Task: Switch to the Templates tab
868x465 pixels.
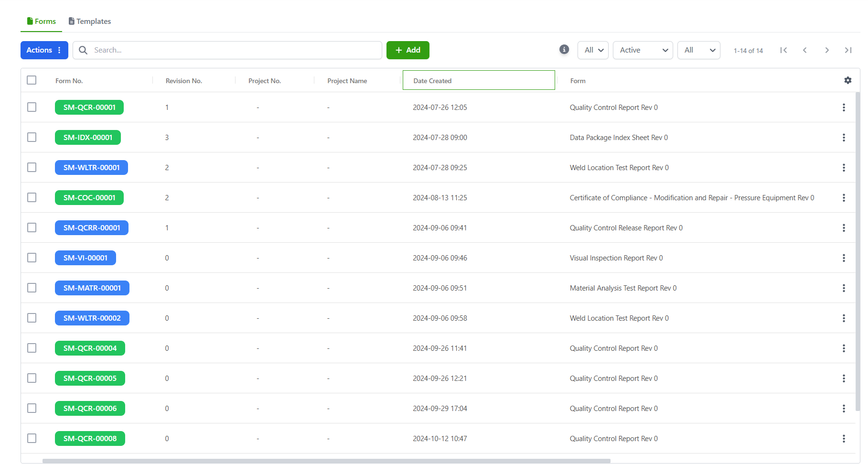Action: tap(90, 22)
